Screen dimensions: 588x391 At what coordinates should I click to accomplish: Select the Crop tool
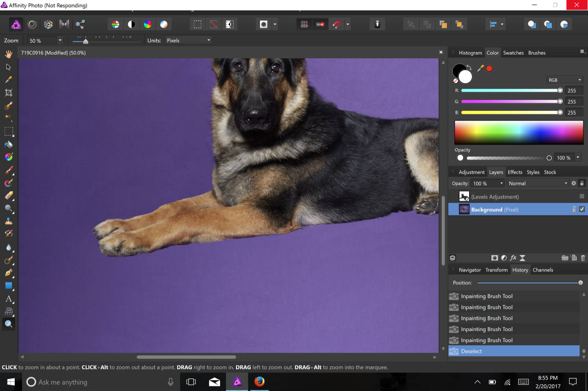[8, 93]
